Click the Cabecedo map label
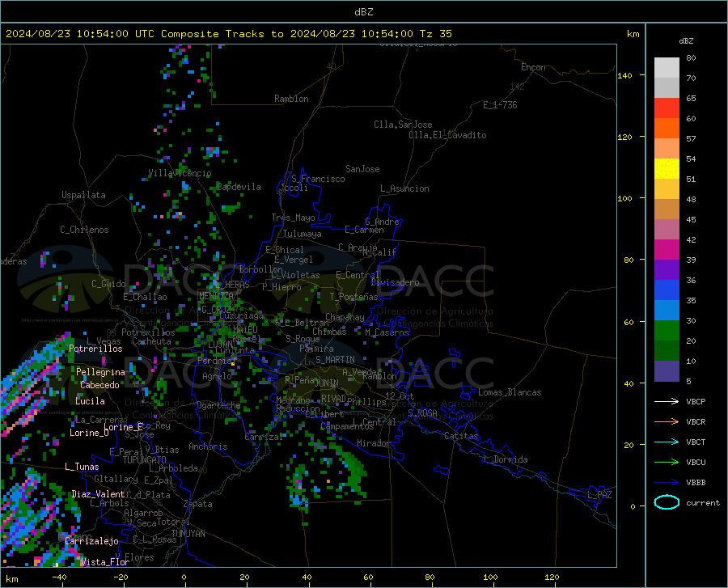This screenshot has height=588, width=728. pos(99,385)
